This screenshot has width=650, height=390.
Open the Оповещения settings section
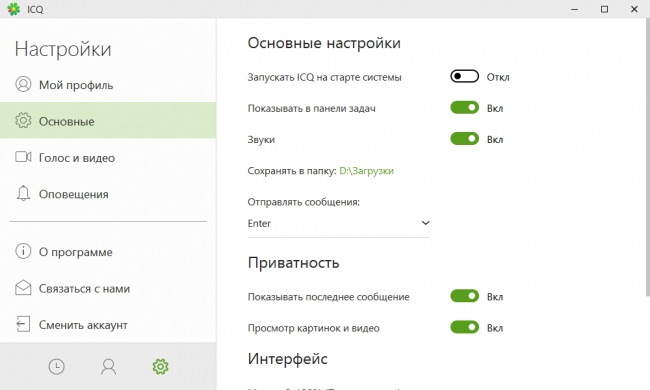tap(108, 194)
